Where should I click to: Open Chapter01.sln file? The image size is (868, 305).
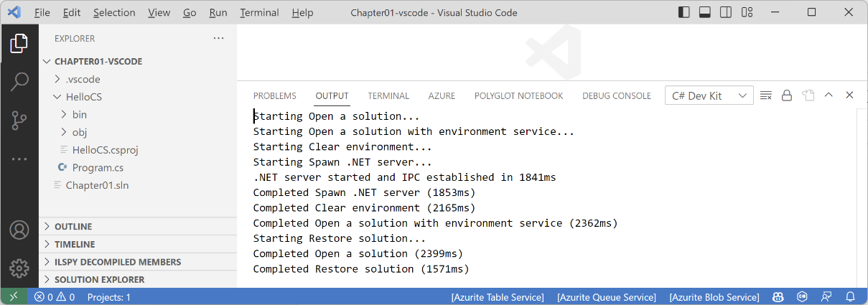click(x=138, y=185)
